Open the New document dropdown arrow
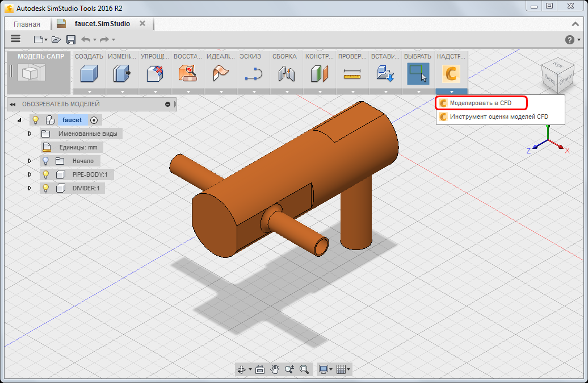Screen dimensions: 588x383 click(x=46, y=40)
